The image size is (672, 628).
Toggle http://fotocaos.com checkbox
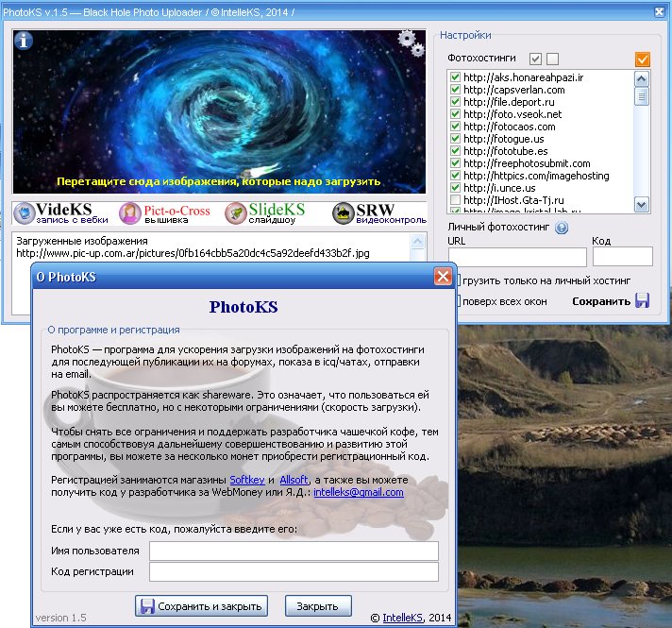455,127
